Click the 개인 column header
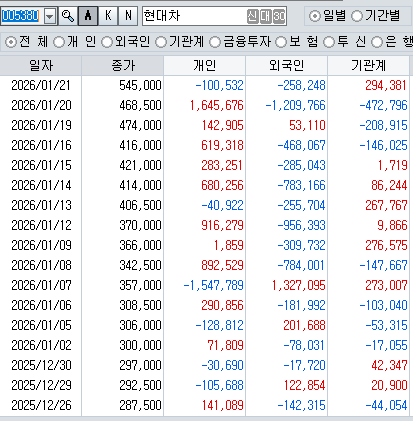Screen dimensions: 413x421 [x=205, y=66]
